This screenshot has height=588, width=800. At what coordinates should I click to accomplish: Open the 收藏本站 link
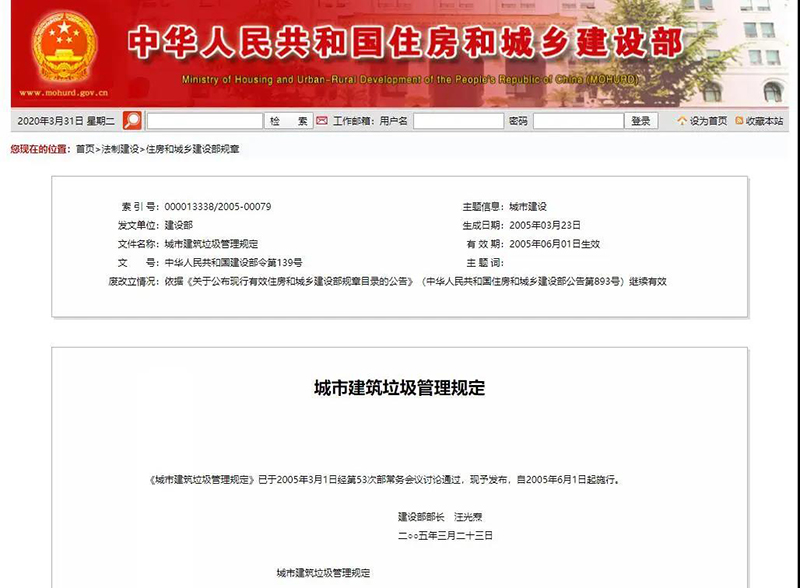coord(764,121)
